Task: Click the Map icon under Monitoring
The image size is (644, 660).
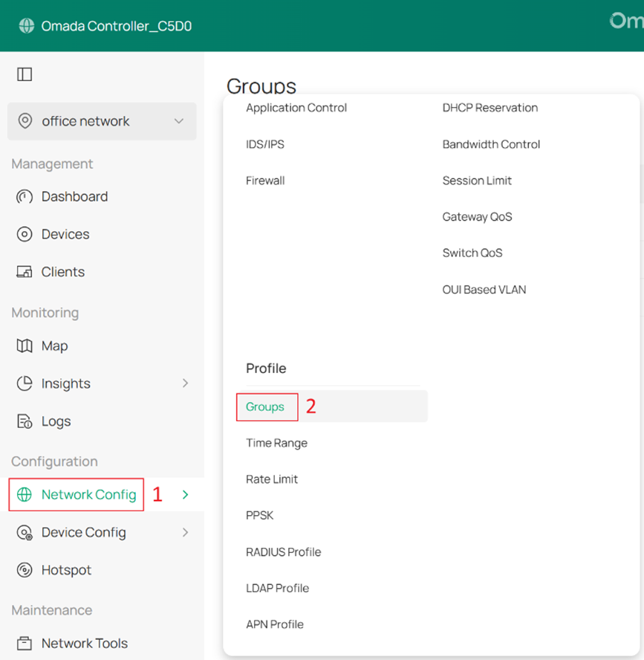Action: (25, 346)
